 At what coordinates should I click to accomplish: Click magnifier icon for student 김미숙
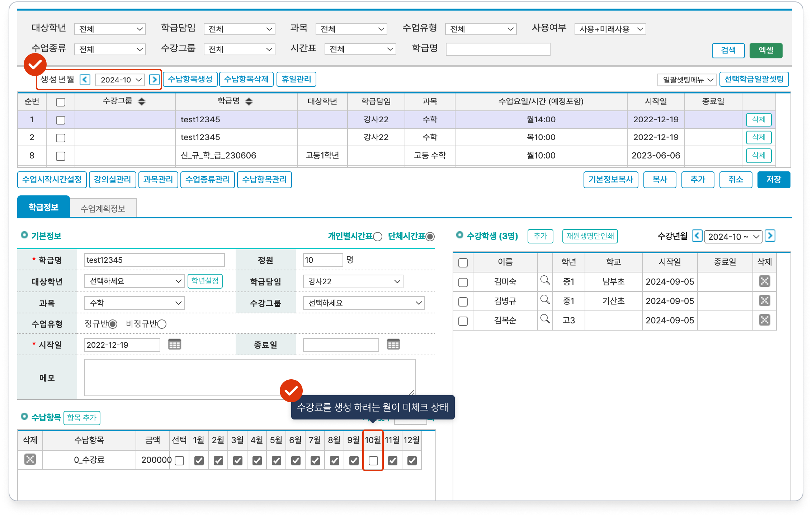tap(545, 280)
